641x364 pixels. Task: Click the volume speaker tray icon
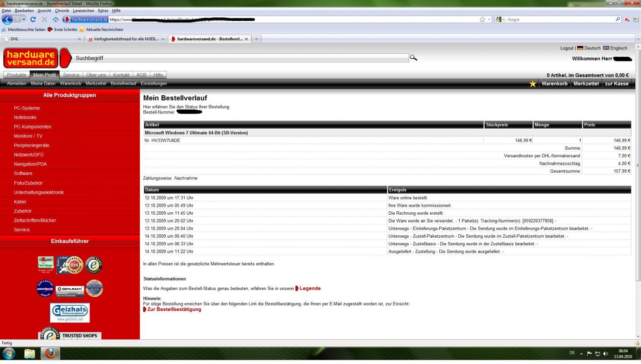pyautogui.click(x=605, y=354)
